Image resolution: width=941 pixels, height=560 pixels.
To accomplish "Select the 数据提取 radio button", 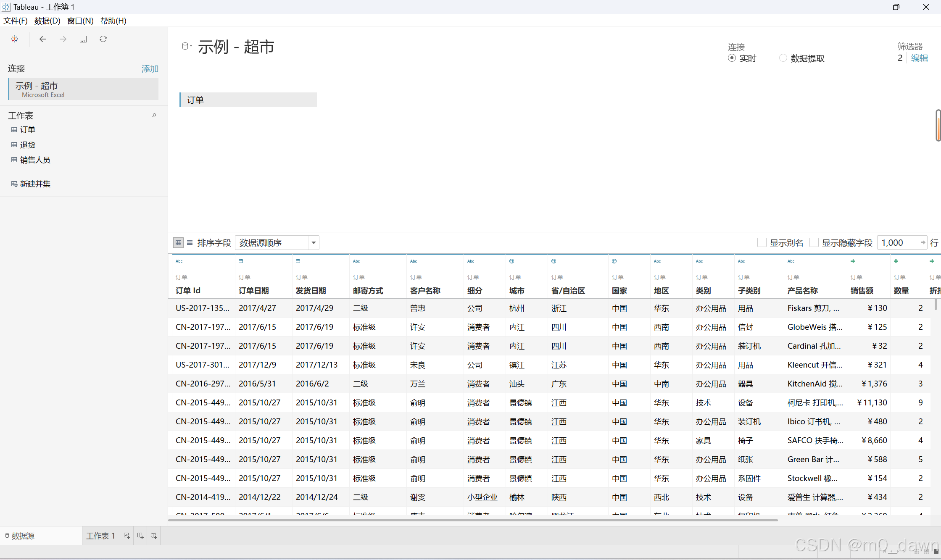I will pyautogui.click(x=783, y=58).
